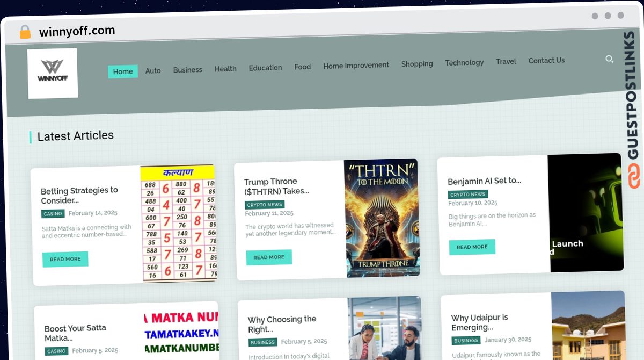Image resolution: width=644 pixels, height=360 pixels.
Task: Click the "Latest Articles" heading
Action: coord(76,136)
